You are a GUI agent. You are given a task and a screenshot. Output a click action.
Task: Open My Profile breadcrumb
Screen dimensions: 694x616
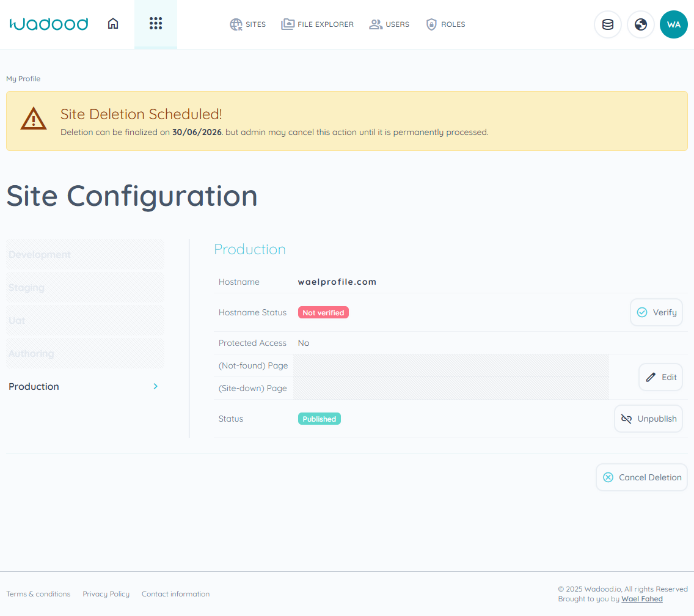[x=23, y=79]
